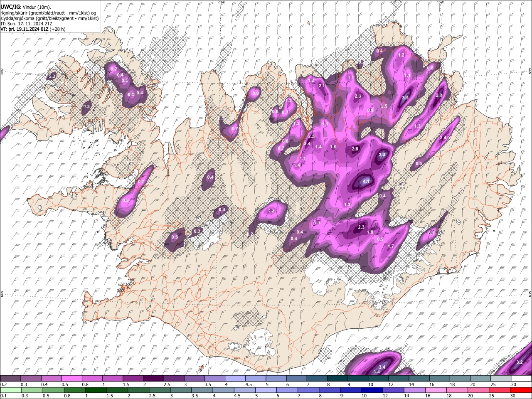
Task: Click the '2.3' snowfall value on the map
Action: point(361,227)
